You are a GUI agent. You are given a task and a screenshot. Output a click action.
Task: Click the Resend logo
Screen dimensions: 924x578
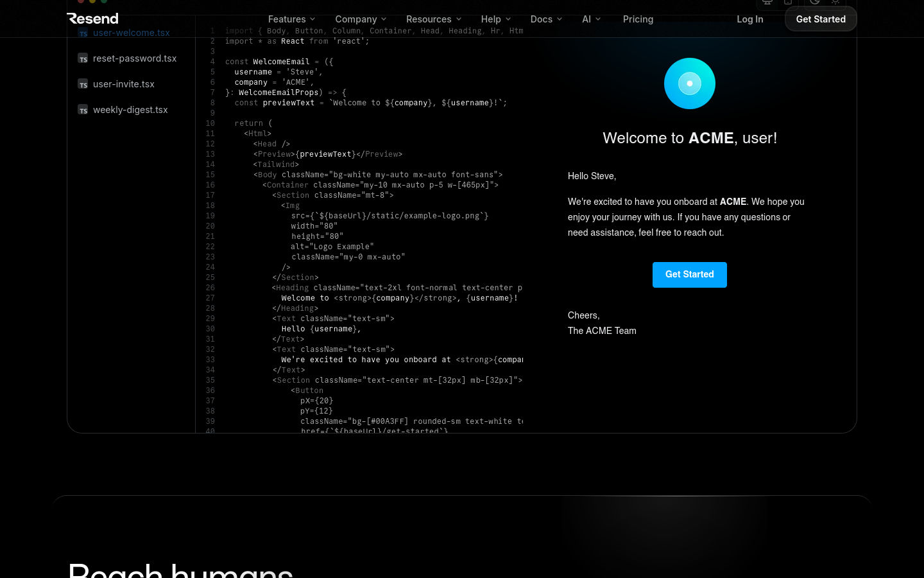[93, 19]
